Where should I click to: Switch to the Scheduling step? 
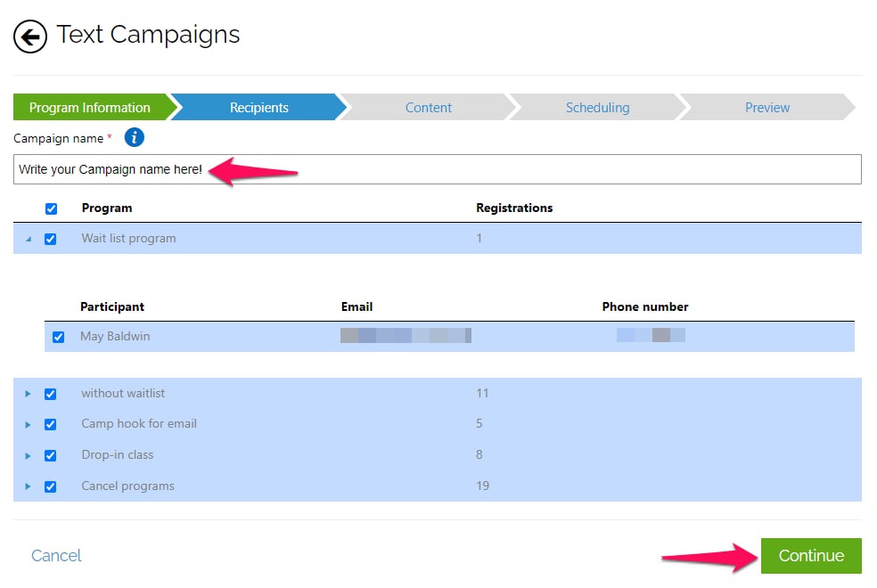coord(597,108)
